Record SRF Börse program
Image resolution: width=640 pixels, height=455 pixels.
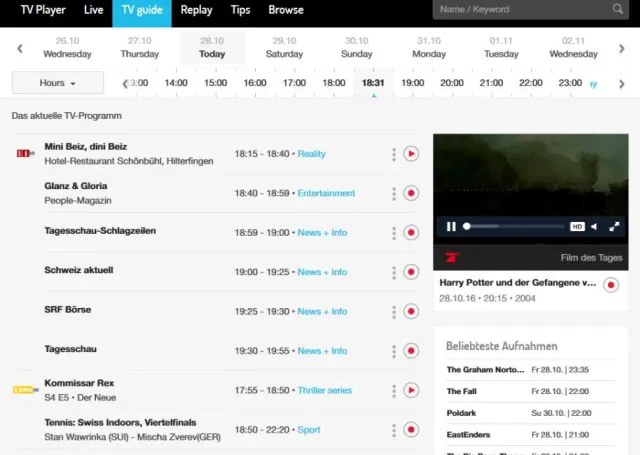[x=411, y=311]
